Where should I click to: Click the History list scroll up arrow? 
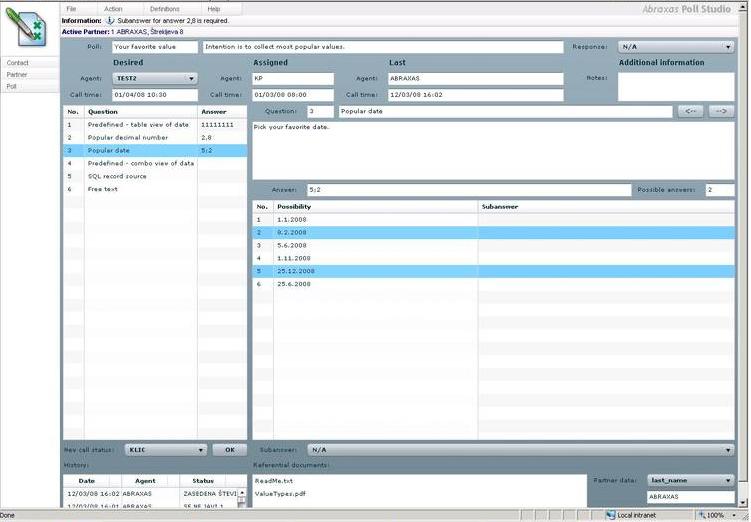pos(242,492)
